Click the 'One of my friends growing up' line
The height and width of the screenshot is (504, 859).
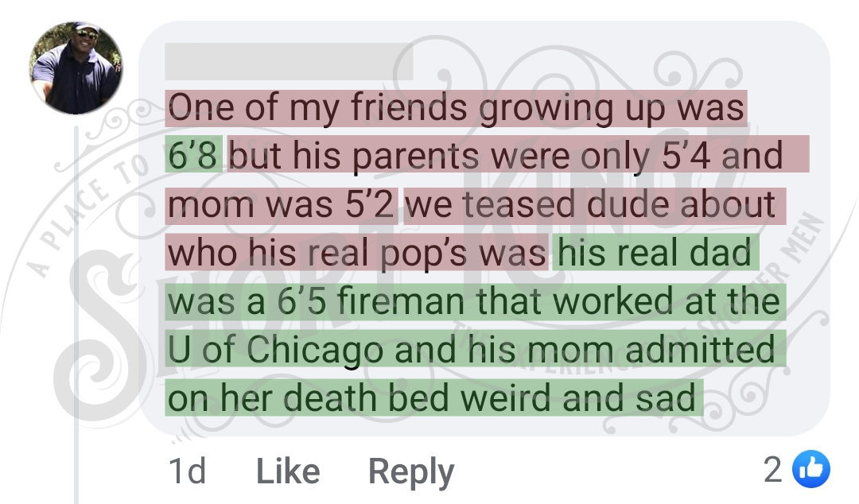[457, 108]
